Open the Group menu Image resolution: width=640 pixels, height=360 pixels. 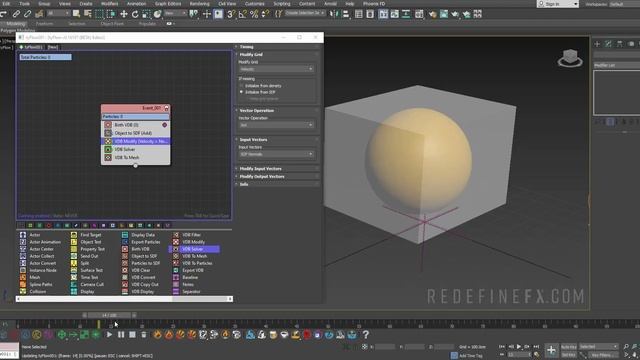(44, 4)
